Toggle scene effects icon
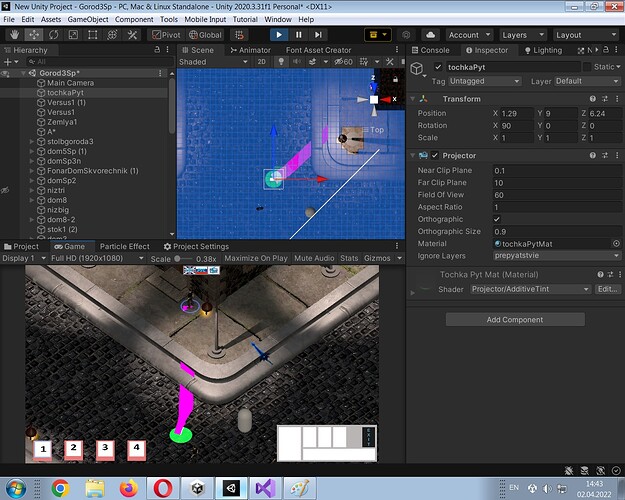 (x=313, y=62)
